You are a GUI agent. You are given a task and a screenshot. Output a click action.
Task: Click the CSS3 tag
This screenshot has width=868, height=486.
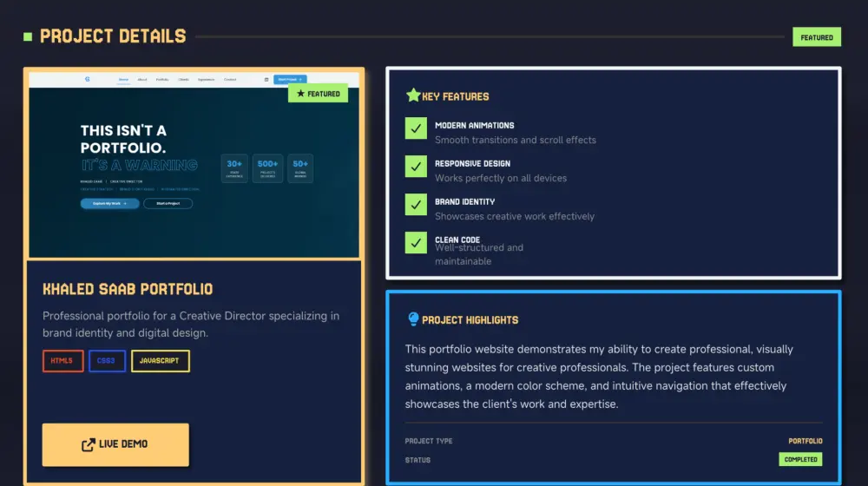pos(106,361)
